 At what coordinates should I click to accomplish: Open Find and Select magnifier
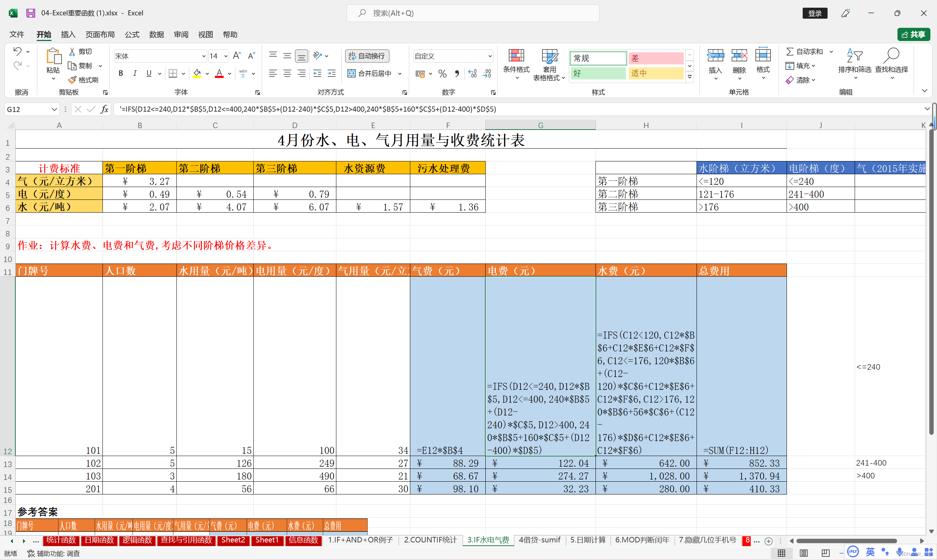coord(891,63)
